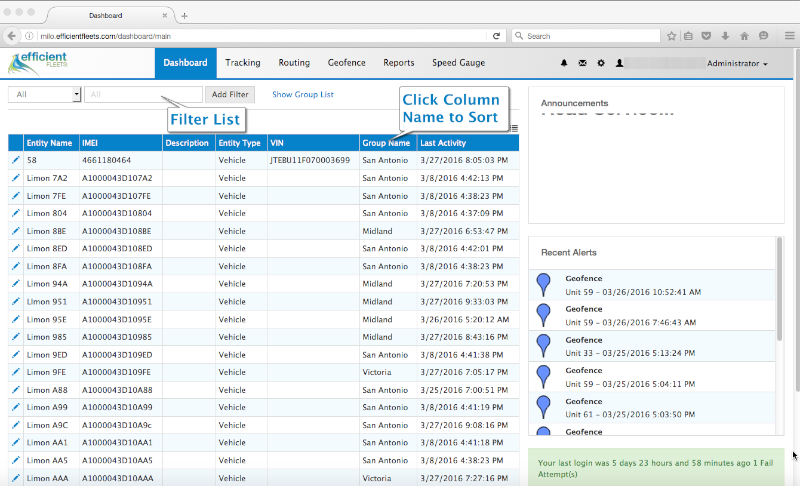Click the Add Filter button
The height and width of the screenshot is (486, 800).
[230, 94]
